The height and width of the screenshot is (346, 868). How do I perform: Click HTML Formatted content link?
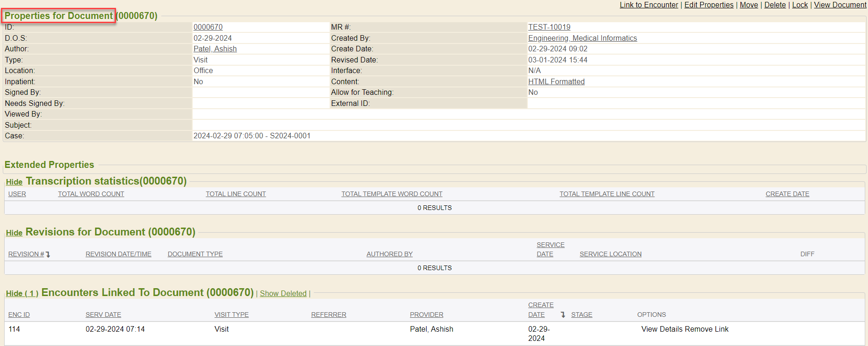[x=556, y=82]
